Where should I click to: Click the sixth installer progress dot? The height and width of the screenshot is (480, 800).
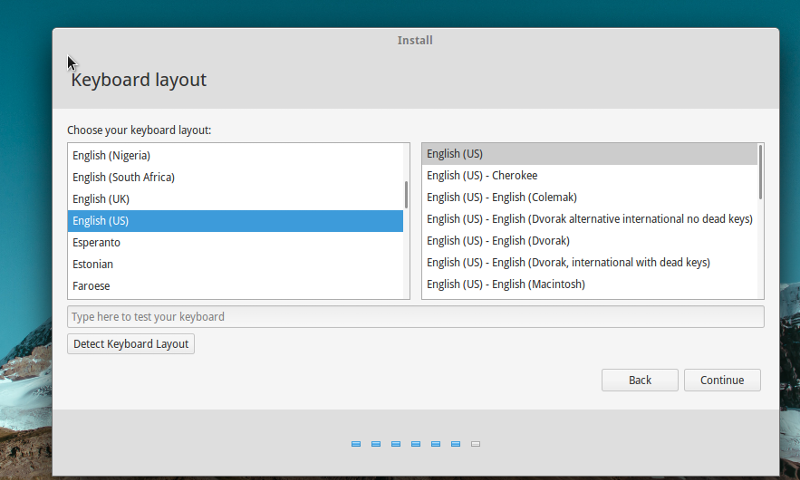click(x=456, y=444)
